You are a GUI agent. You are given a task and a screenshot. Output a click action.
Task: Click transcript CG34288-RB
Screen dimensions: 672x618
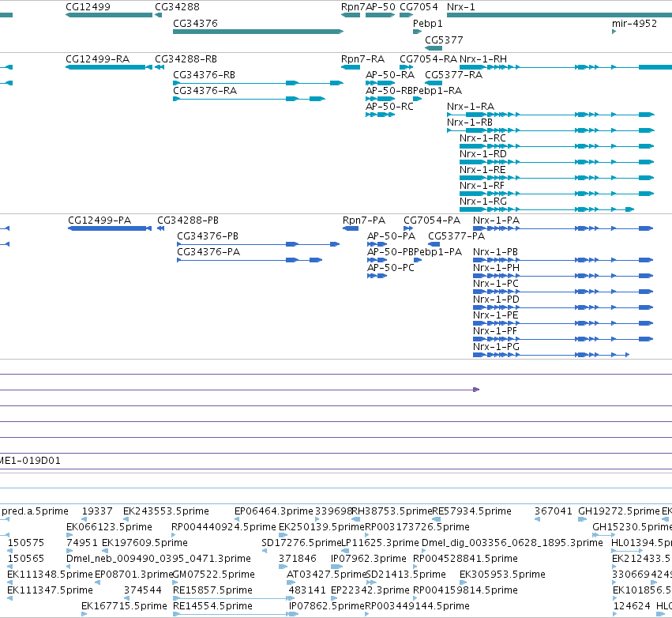pos(160,67)
